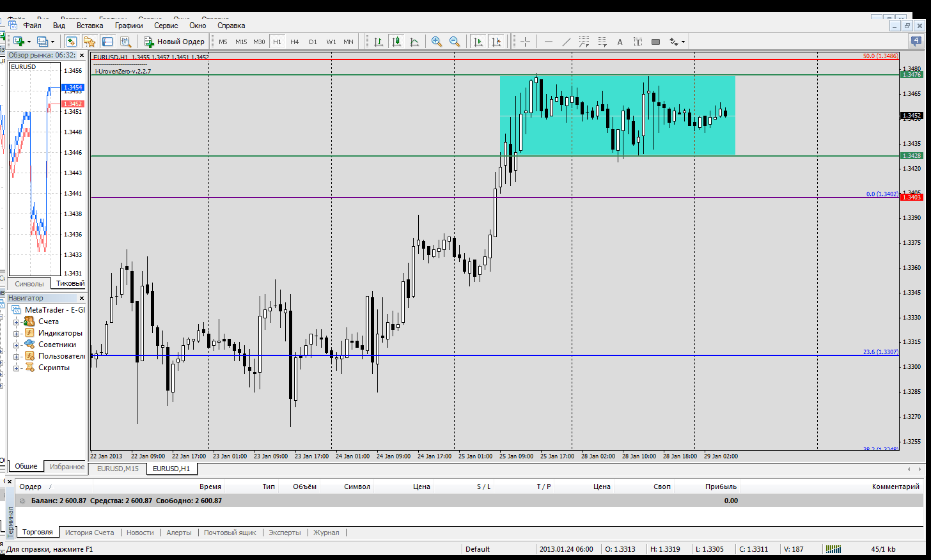Expand the Индикаторы tree node

[x=17, y=333]
